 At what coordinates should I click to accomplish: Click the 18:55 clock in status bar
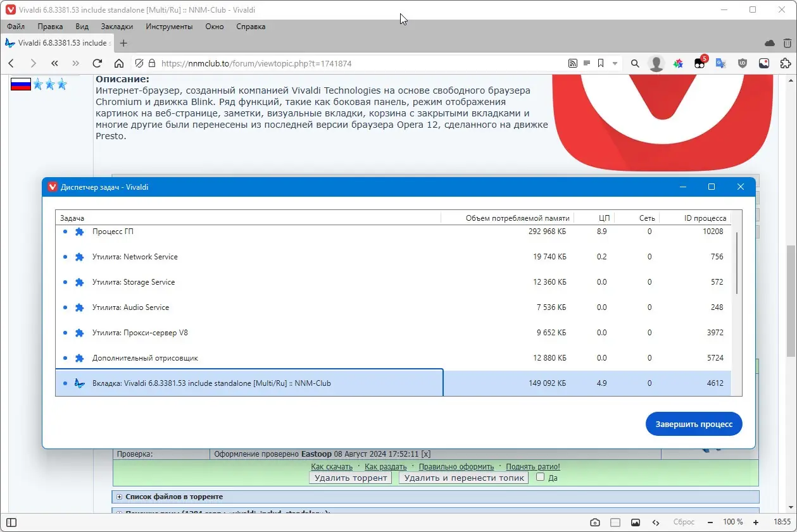tap(782, 523)
